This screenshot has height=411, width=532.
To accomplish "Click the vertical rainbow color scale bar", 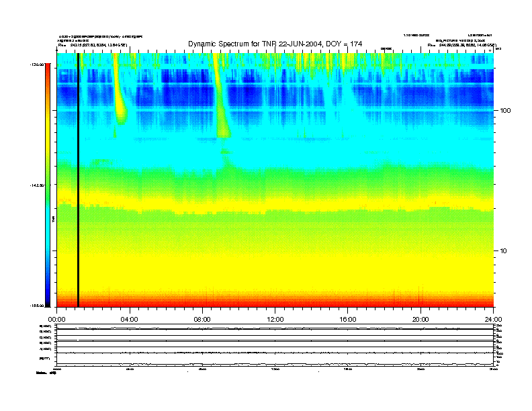I will (x=48, y=185).
